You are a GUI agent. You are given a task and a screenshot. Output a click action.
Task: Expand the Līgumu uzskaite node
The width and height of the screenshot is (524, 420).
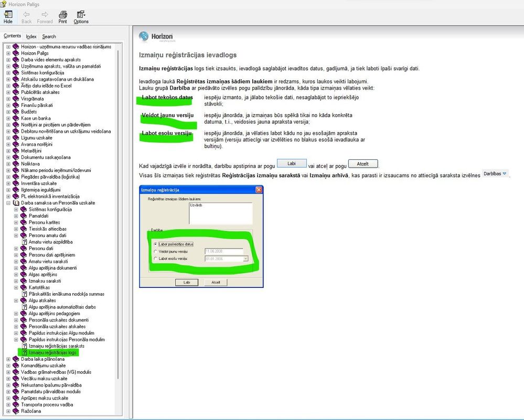coord(8,138)
